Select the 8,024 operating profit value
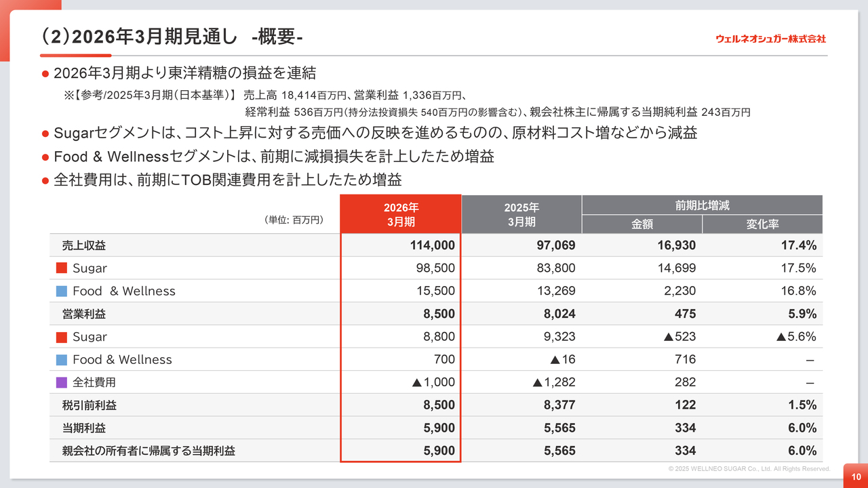Screen dimensions: 868x488 tap(559, 314)
